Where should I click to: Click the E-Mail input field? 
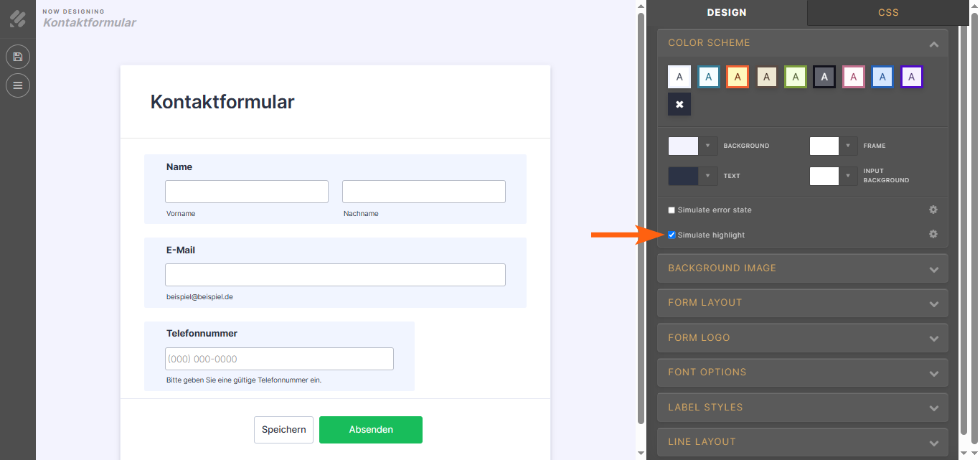click(335, 275)
